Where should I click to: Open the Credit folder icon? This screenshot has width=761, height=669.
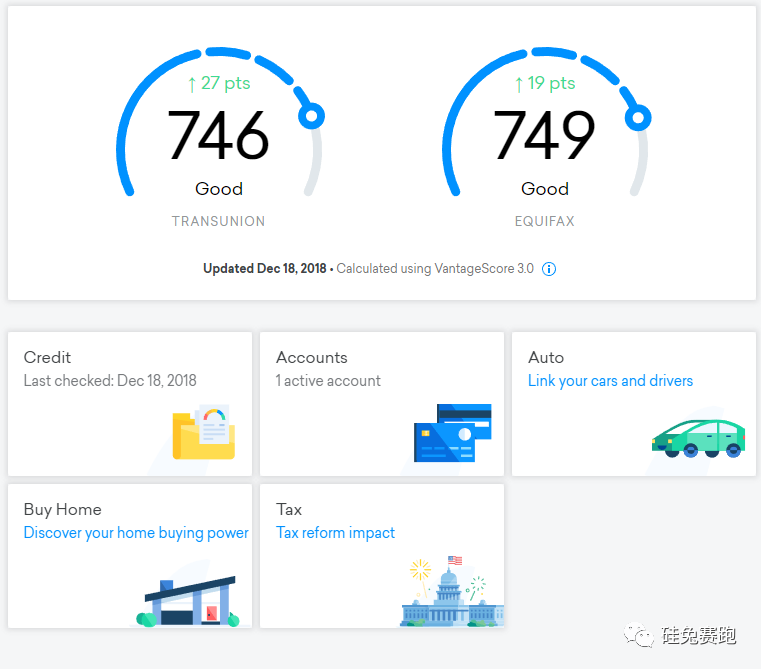[204, 432]
